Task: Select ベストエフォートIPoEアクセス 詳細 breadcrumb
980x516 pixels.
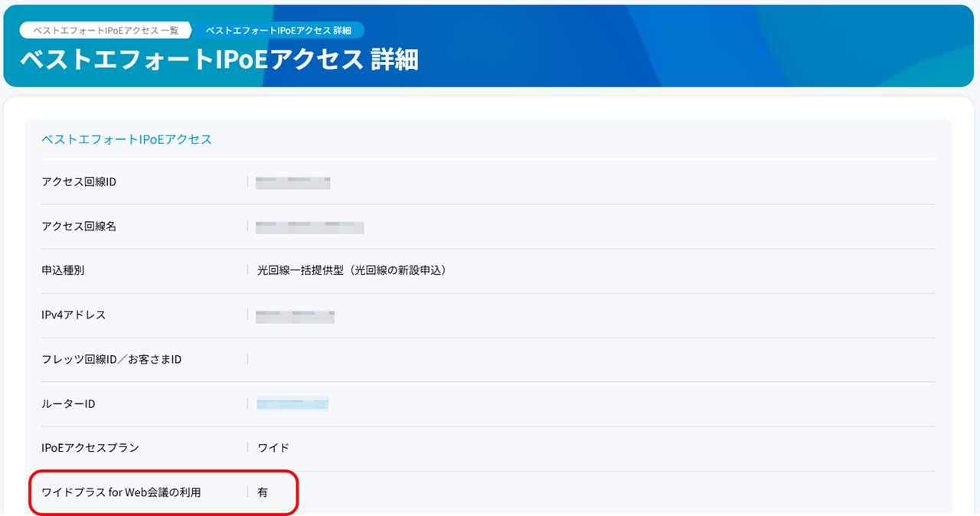Action: [279, 30]
